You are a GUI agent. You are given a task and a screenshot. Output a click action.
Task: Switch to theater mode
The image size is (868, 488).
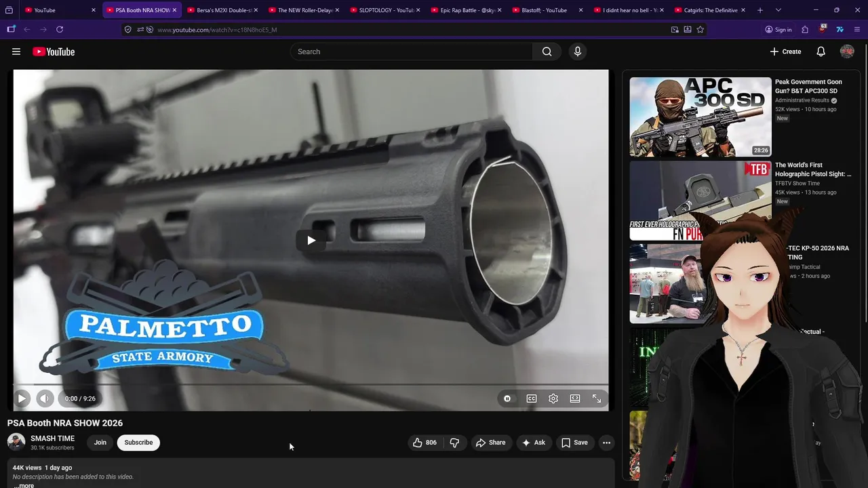point(575,399)
